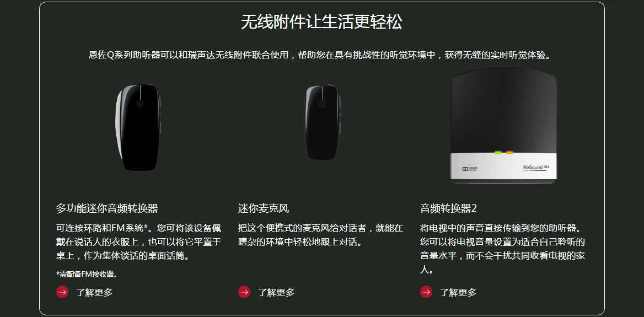
Task: Open 了解更多 link for 音频转换器2
Action: (x=458, y=292)
